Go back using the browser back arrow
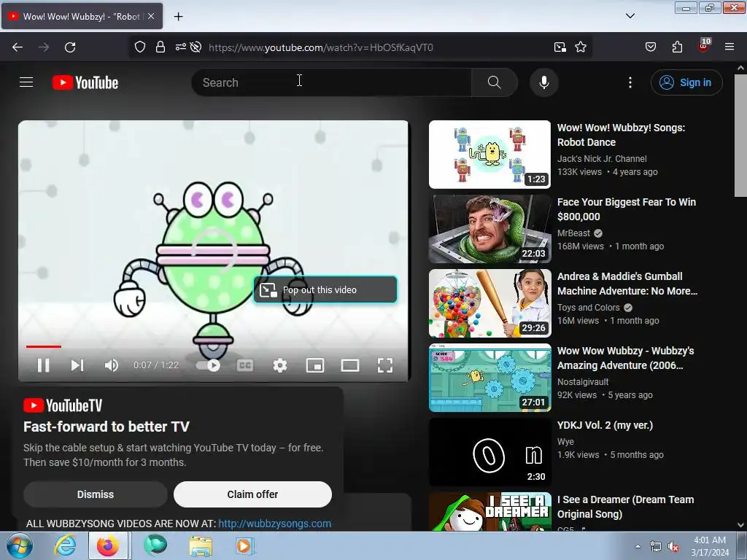 click(x=18, y=47)
